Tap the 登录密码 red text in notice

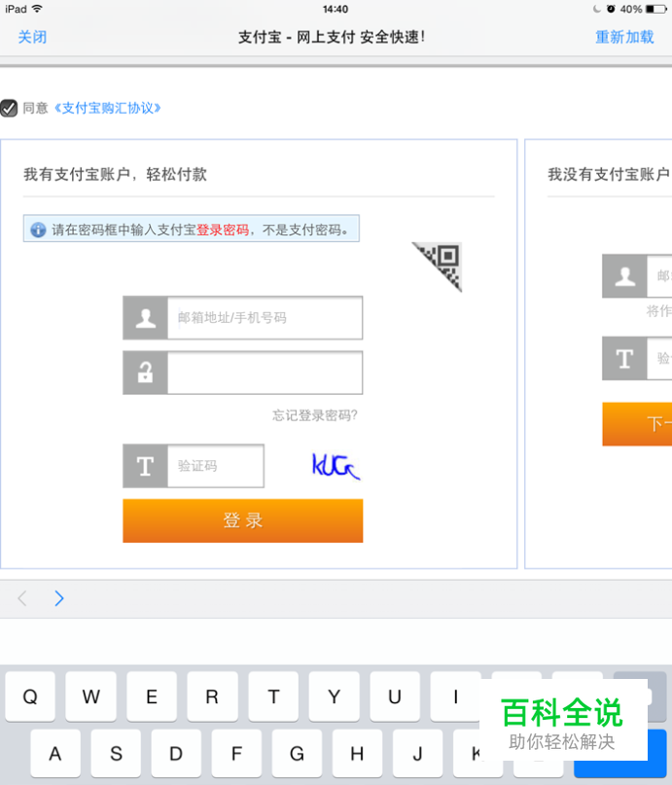(223, 230)
